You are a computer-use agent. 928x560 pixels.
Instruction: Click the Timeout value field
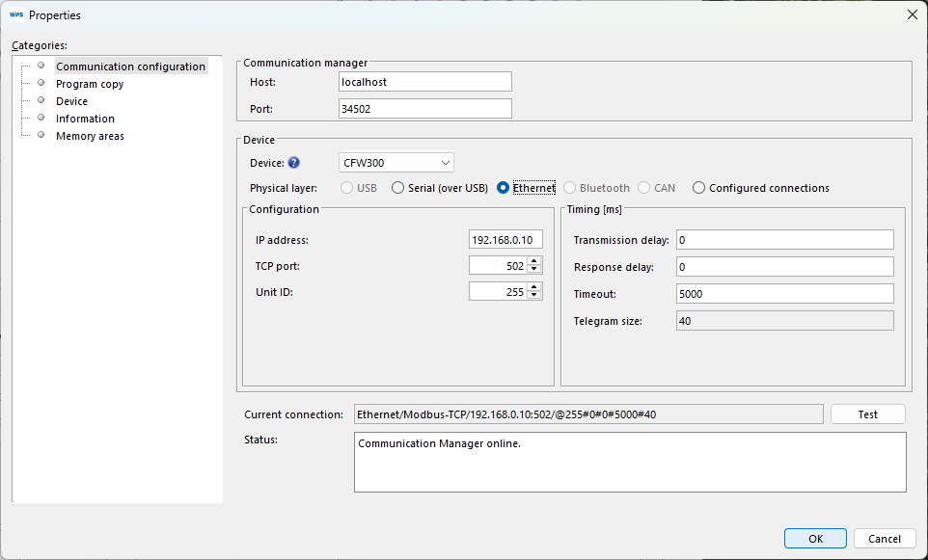(x=784, y=293)
